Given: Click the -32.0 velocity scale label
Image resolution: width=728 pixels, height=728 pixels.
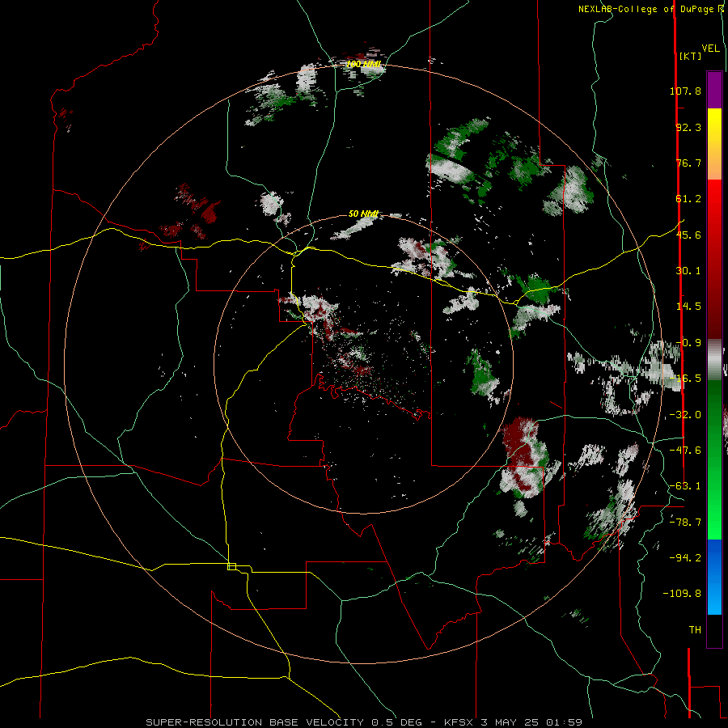Looking at the screenshot, I should (x=685, y=415).
